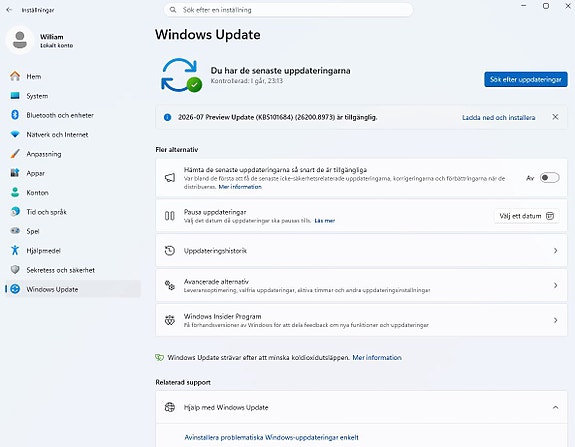Click the Anpassning paintbrush icon
This screenshot has height=447, width=575.
[x=15, y=154]
